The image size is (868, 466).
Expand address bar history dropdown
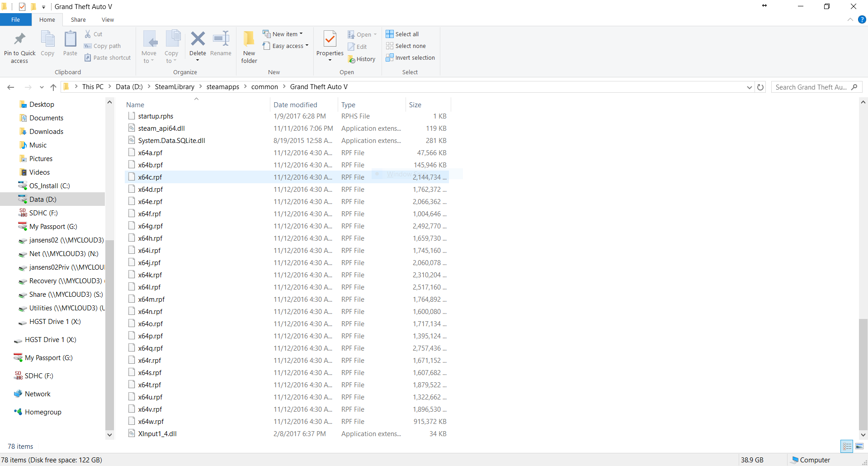(749, 87)
